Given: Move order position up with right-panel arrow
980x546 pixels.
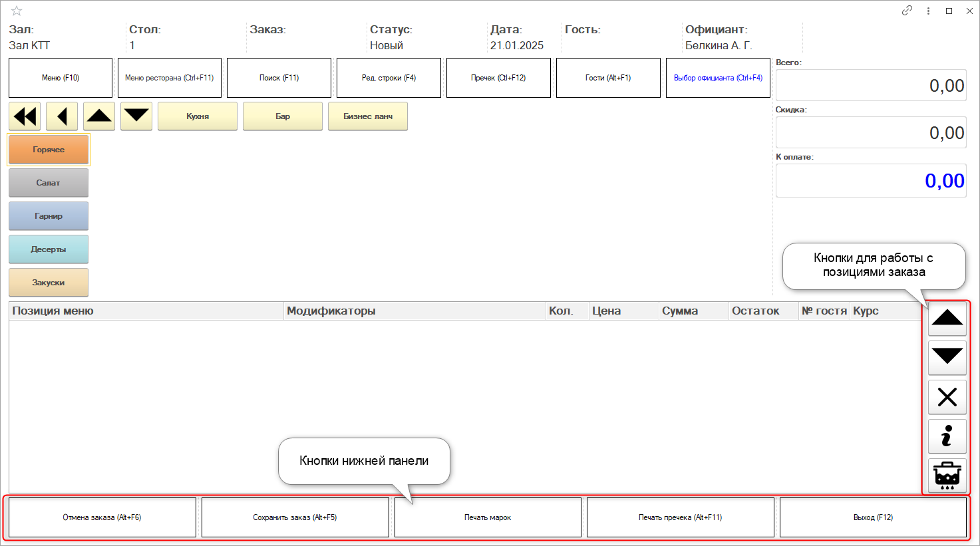Looking at the screenshot, I should click(x=947, y=319).
